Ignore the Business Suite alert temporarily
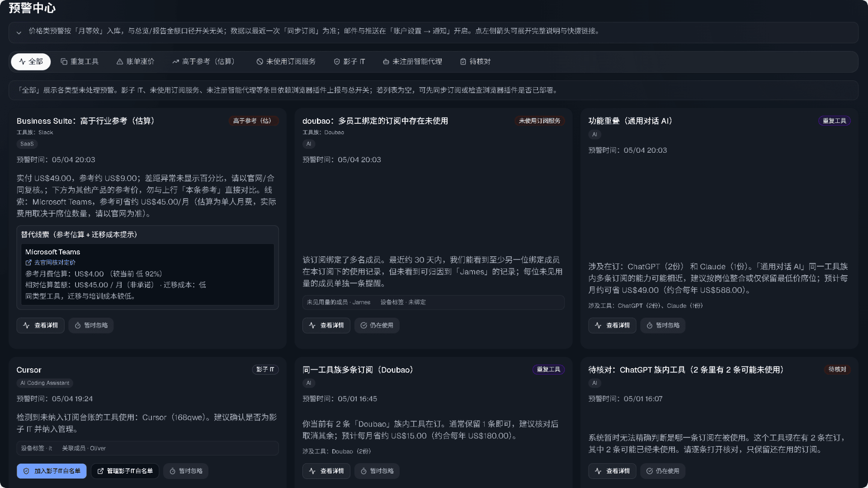Viewport: 868px width, 488px height. pos(91,325)
